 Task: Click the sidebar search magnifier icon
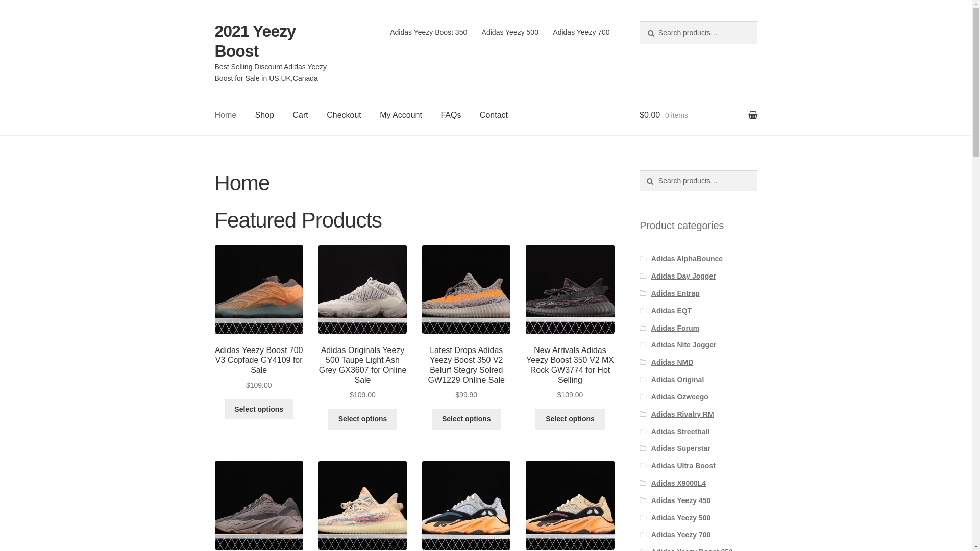point(650,181)
